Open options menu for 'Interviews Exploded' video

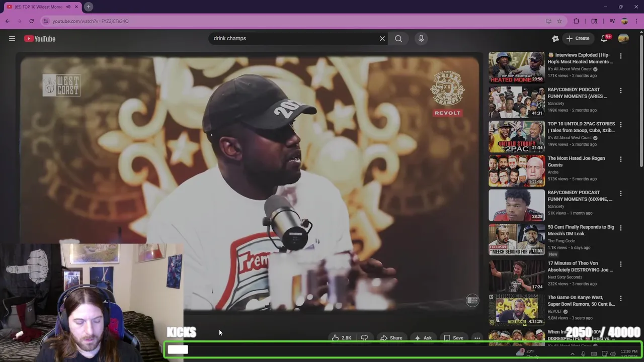click(621, 56)
